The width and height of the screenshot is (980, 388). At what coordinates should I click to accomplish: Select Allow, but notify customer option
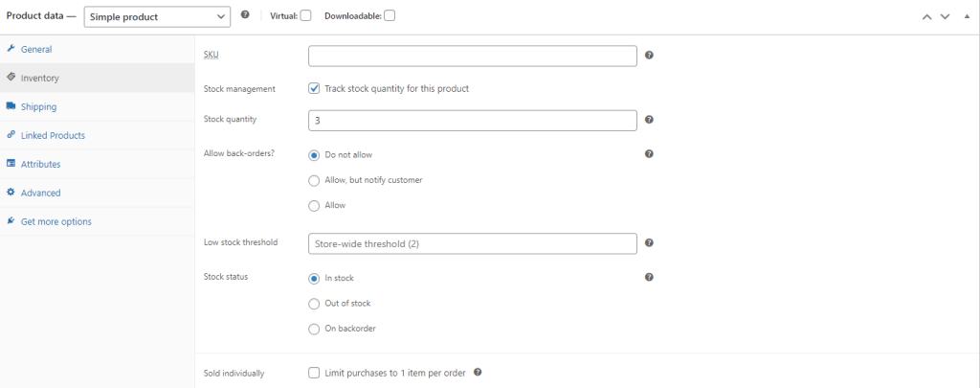pyautogui.click(x=314, y=179)
